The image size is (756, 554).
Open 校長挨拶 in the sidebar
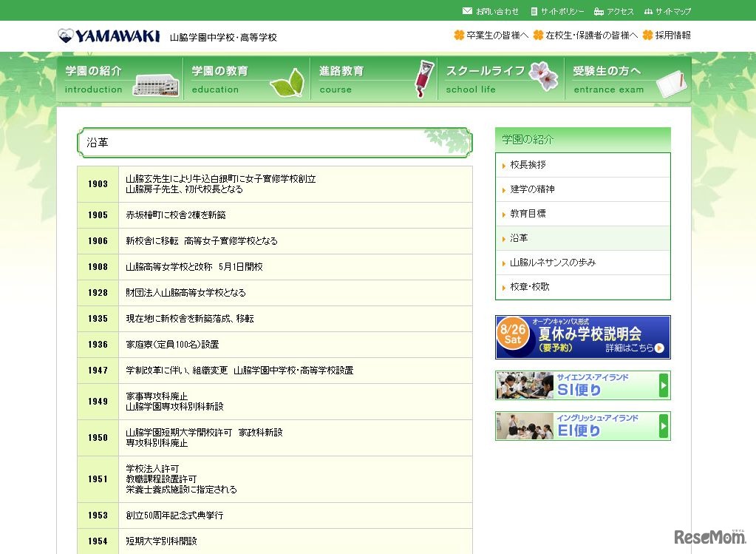pos(528,165)
